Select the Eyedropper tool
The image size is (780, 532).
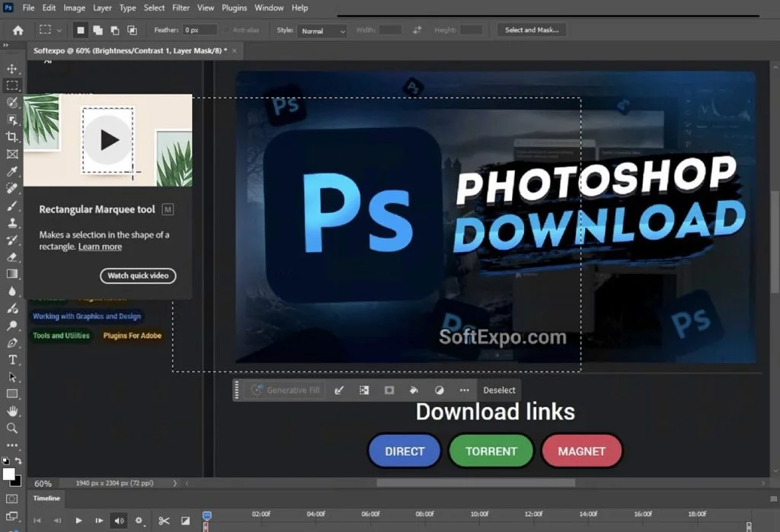[11, 171]
